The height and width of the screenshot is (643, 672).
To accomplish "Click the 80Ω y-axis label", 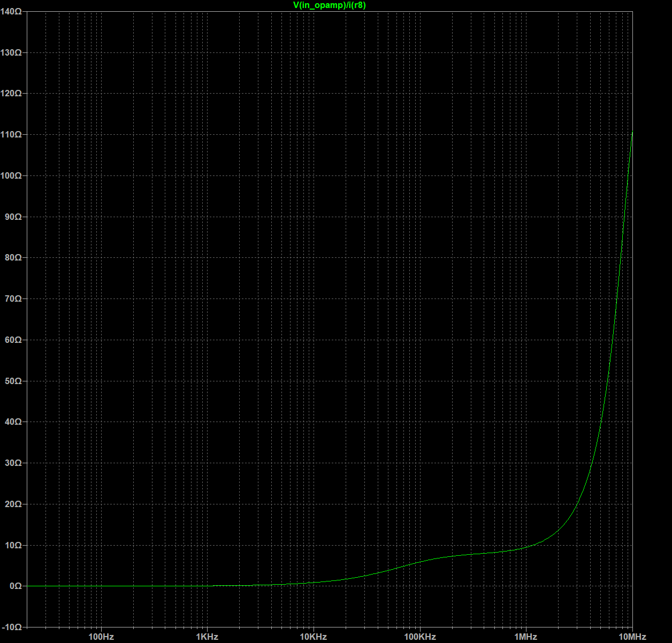I will point(13,258).
